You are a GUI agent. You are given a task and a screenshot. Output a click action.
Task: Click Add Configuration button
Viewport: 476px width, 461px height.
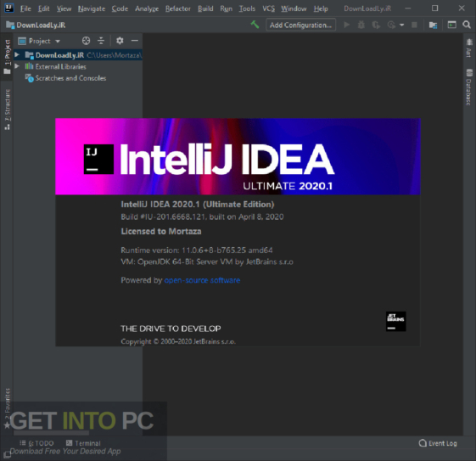(x=301, y=25)
